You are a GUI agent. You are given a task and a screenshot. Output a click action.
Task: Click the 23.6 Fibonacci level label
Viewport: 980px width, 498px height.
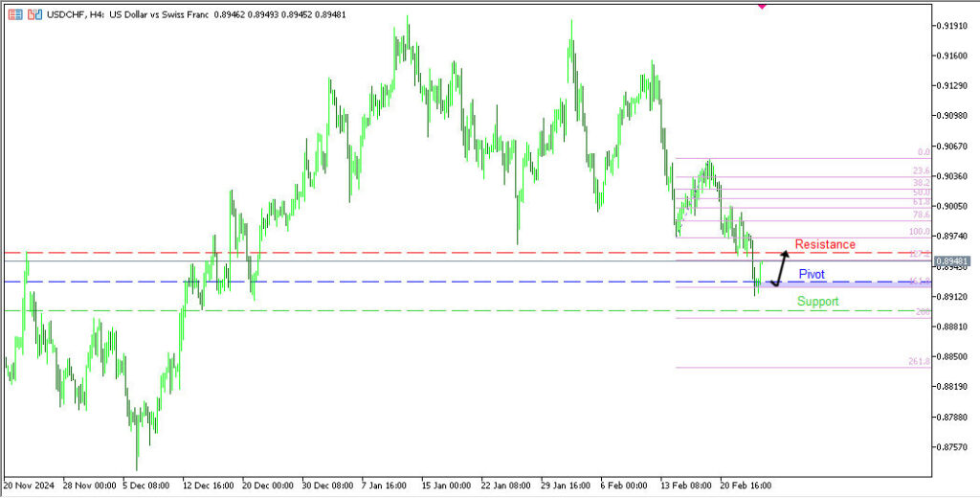point(921,170)
